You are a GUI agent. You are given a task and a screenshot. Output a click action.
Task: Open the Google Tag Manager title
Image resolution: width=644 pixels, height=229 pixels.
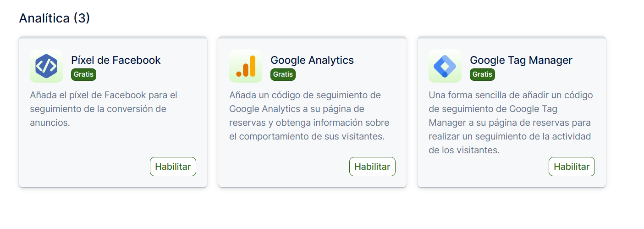coord(521,60)
